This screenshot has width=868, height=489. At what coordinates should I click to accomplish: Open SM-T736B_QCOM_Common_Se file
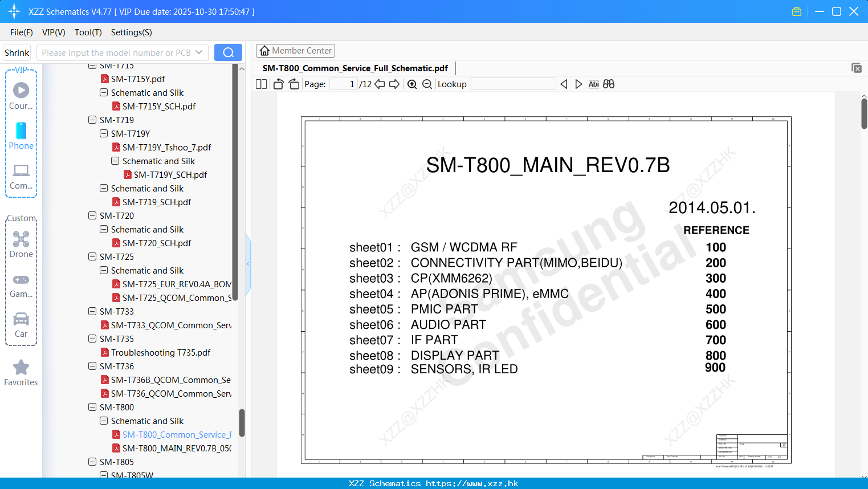(171, 380)
